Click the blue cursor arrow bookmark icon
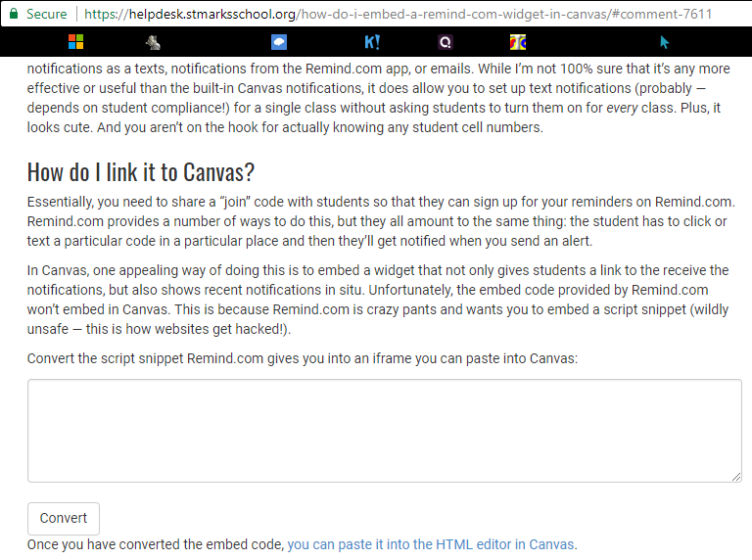The width and height of the screenshot is (752, 560). [x=664, y=42]
